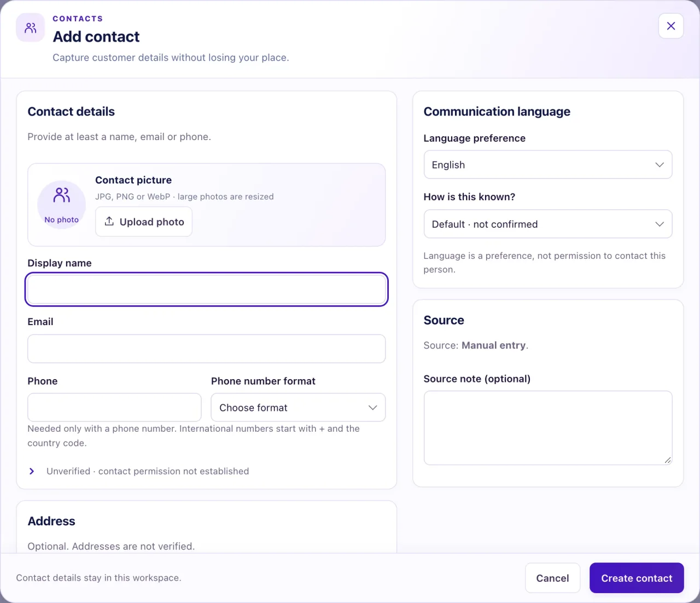
Task: Click the 'Contact details' heading
Action: tap(71, 112)
